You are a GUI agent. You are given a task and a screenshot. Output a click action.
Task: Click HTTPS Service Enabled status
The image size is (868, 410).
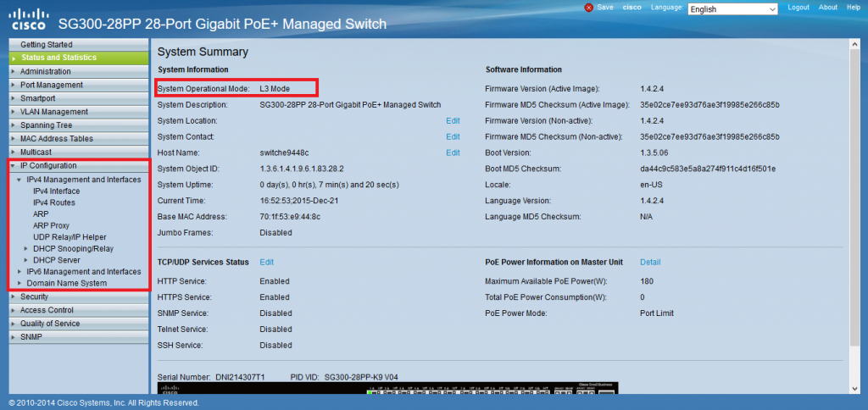pos(275,297)
